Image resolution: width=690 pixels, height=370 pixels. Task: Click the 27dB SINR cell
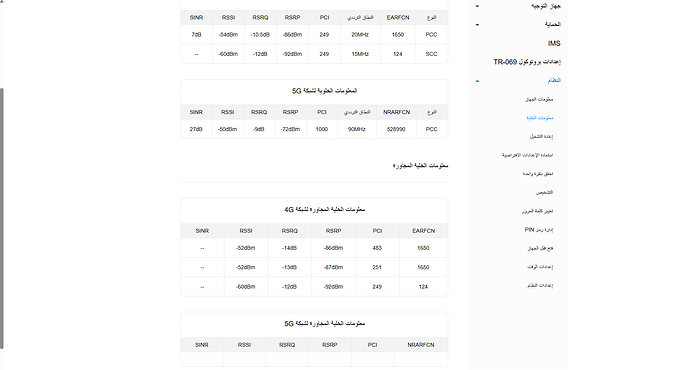pos(196,129)
